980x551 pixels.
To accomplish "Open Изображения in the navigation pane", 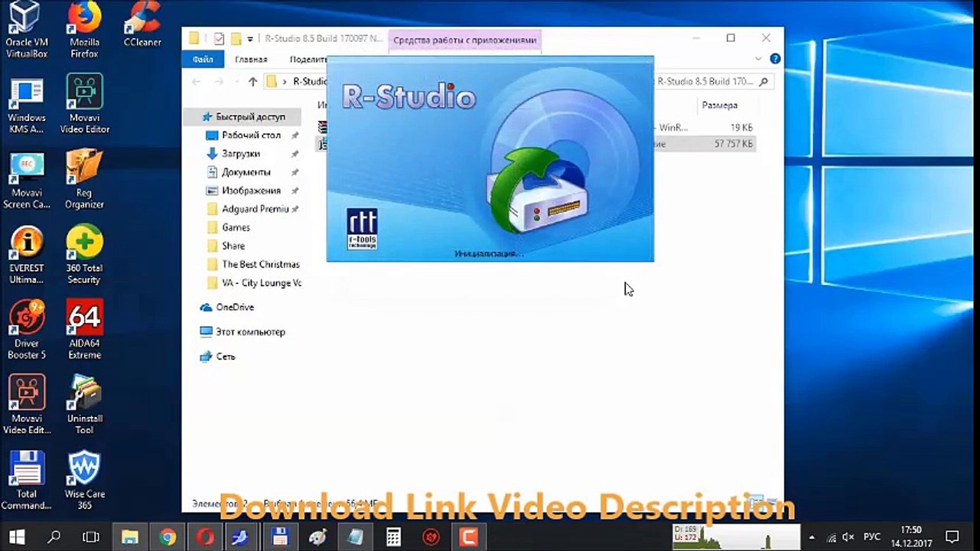I will coord(251,191).
